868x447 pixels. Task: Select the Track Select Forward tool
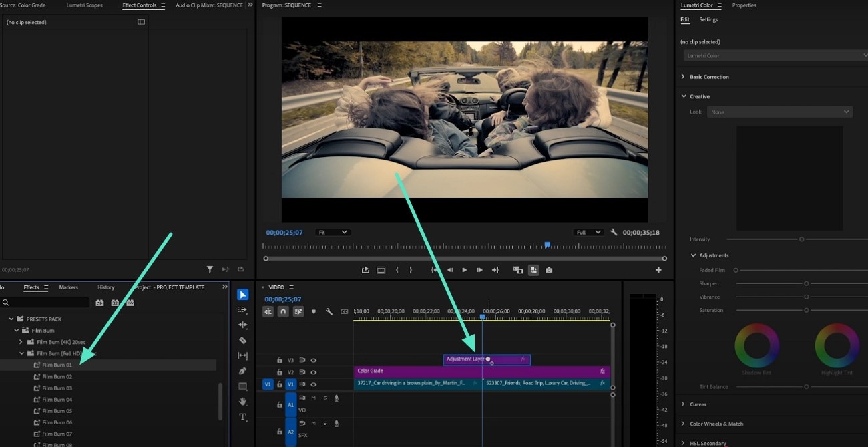(x=242, y=309)
